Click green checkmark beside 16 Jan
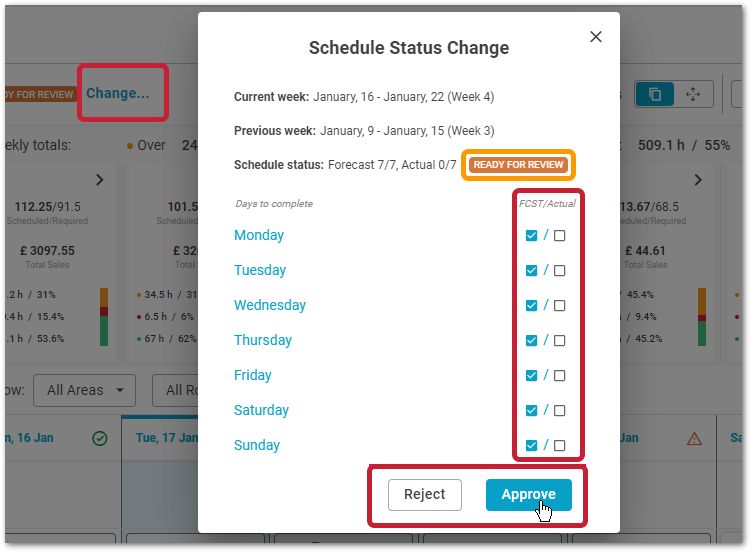 click(x=100, y=438)
